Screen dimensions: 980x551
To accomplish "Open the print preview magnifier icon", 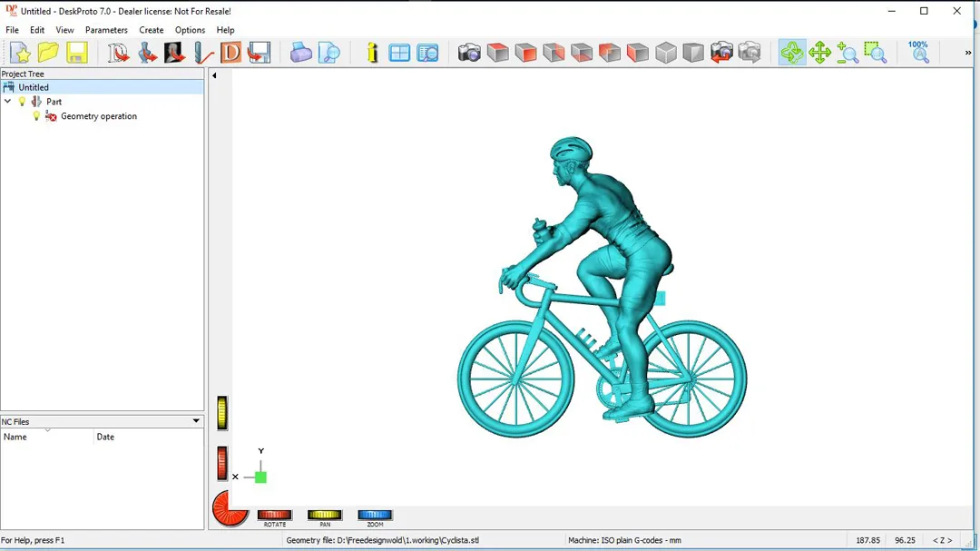I will click(328, 53).
